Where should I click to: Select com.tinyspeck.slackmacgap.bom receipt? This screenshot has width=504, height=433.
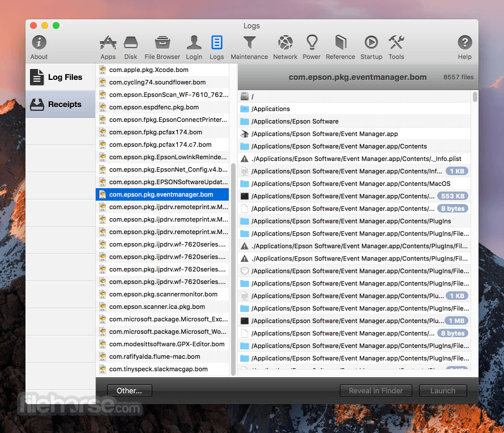tap(163, 369)
